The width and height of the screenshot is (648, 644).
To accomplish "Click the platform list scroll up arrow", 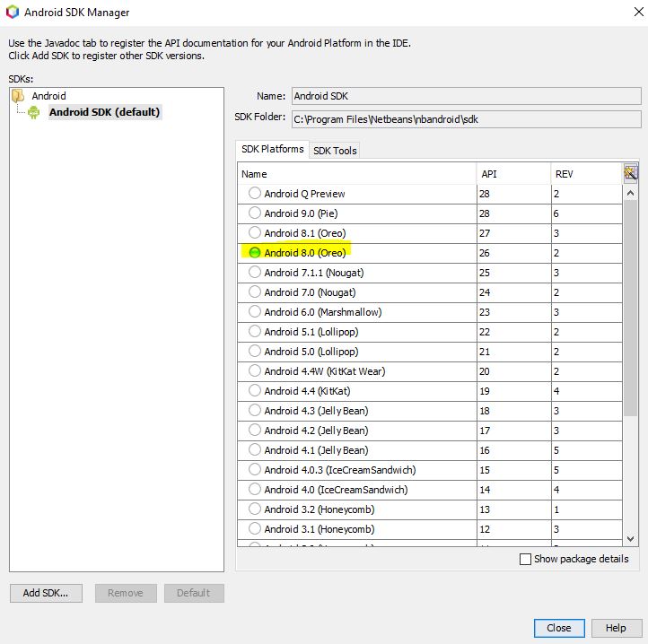I will 630,193.
